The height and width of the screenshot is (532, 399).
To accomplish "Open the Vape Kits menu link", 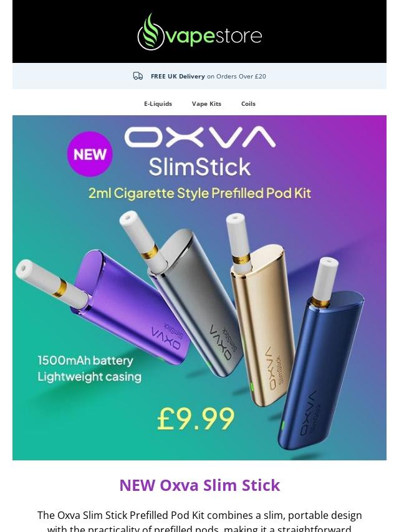I will (x=206, y=104).
